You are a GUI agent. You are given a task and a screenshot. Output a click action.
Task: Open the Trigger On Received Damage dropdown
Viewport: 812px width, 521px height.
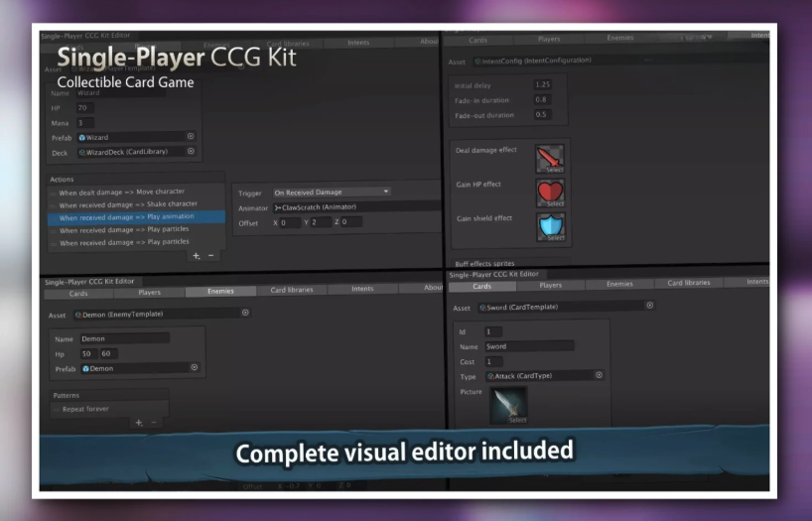332,193
